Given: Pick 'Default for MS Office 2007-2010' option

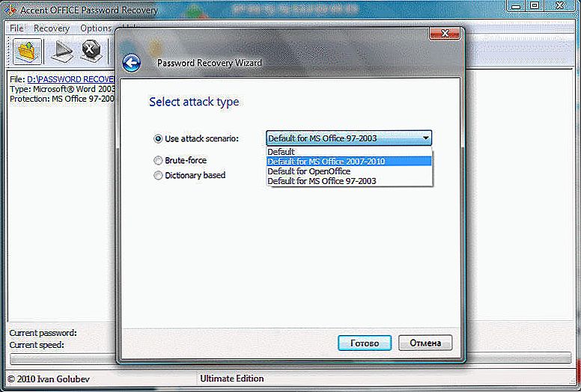Looking at the screenshot, I should (x=349, y=162).
